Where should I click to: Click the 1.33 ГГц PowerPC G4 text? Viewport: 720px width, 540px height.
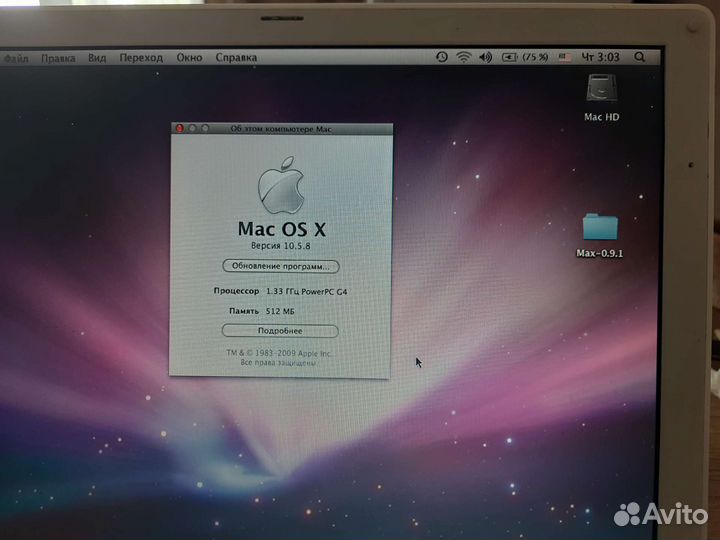(307, 292)
